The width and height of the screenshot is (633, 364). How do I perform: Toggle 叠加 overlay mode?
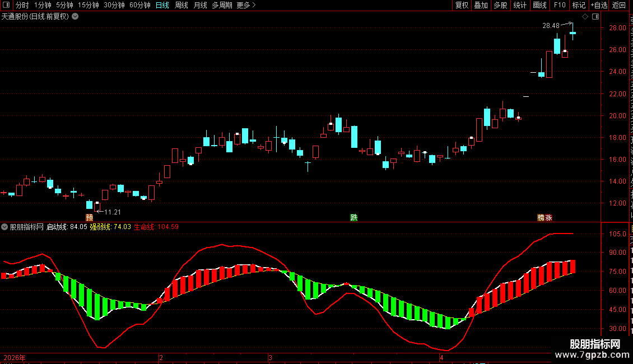click(x=481, y=5)
